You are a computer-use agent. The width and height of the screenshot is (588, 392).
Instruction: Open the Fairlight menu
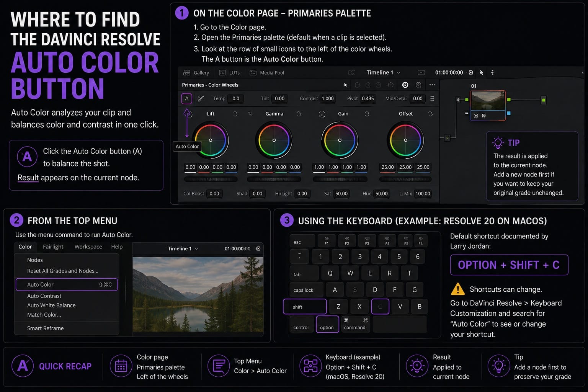[x=53, y=247]
